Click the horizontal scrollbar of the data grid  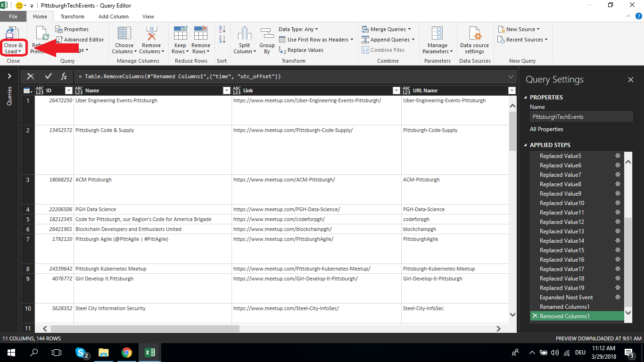[145, 329]
